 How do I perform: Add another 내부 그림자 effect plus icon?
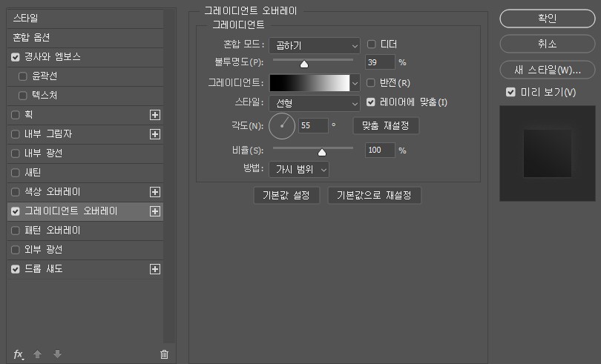(155, 134)
